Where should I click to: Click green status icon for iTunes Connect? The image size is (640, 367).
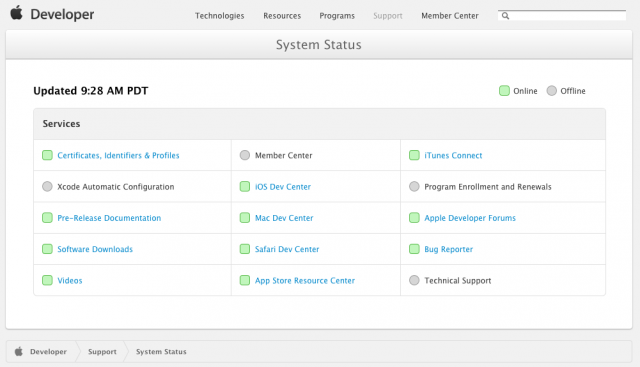click(414, 155)
